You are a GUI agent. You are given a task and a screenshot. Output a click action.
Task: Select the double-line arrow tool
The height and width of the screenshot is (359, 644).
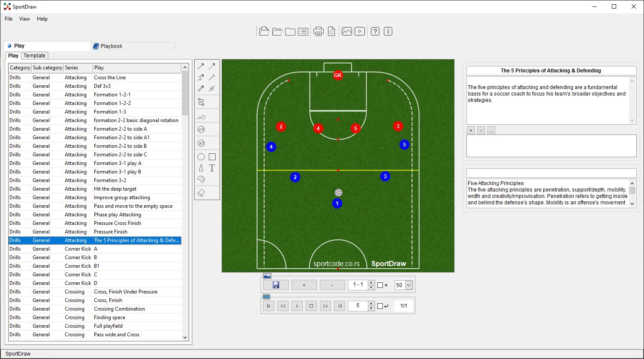click(x=201, y=89)
